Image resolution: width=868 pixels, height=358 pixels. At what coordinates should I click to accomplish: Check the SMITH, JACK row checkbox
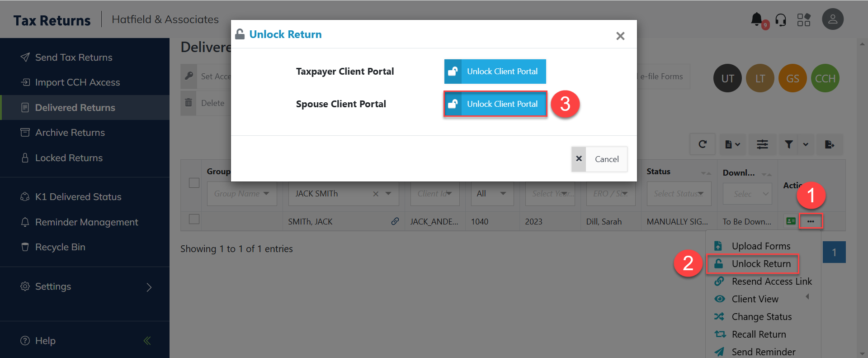[x=194, y=219]
